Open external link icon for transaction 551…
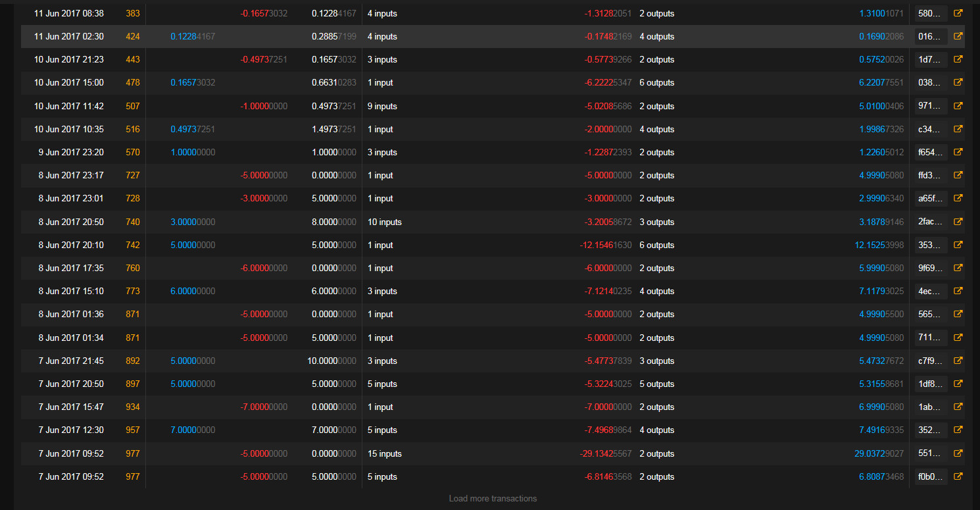Image resolution: width=980 pixels, height=510 pixels. (958, 453)
